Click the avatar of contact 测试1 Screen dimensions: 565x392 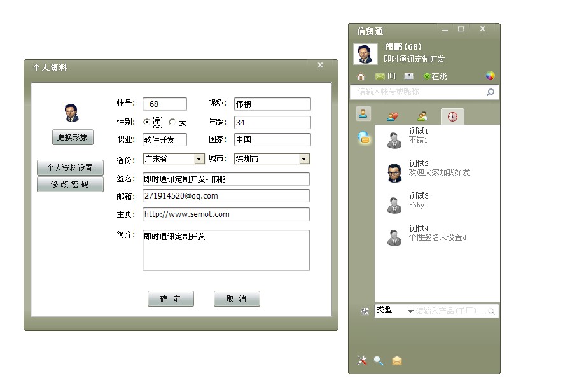click(394, 140)
